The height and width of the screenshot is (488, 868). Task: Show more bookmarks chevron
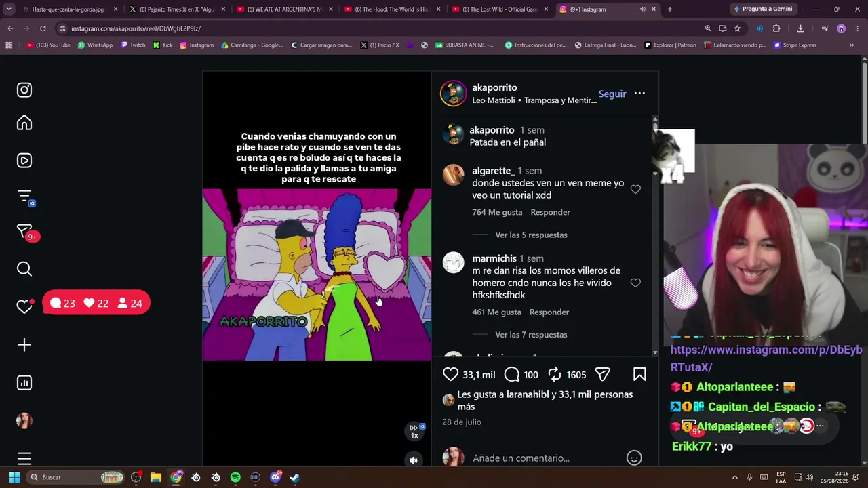852,45
